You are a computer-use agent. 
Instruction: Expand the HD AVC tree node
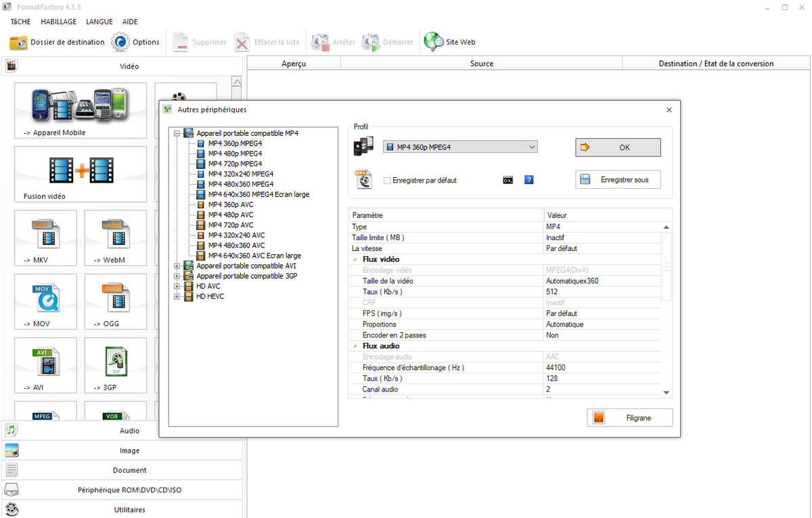(177, 286)
